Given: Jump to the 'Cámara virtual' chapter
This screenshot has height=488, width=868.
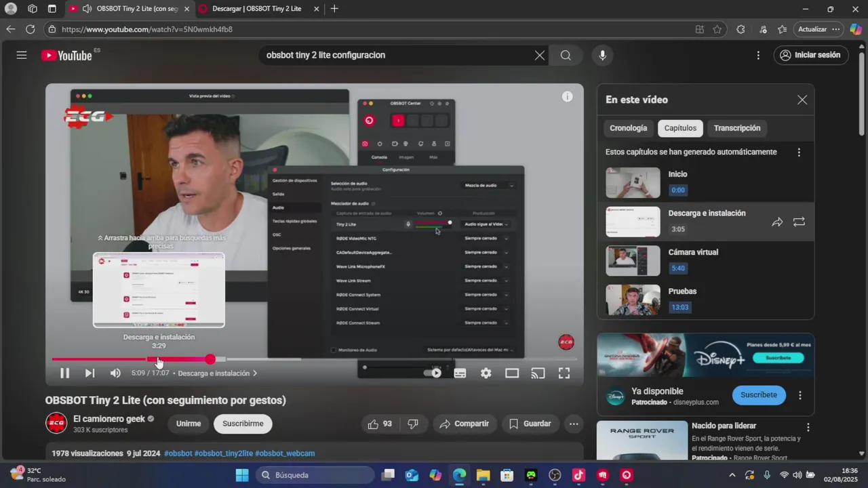Looking at the screenshot, I should (x=705, y=260).
